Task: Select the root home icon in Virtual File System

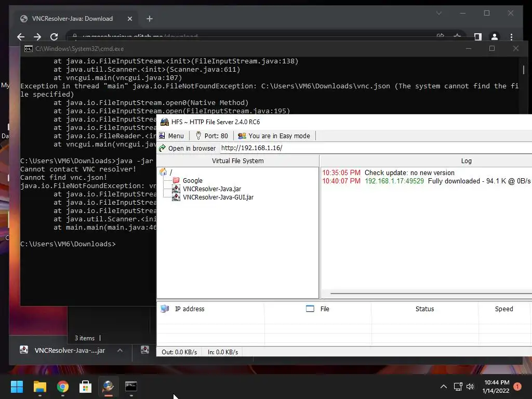Action: coord(163,172)
